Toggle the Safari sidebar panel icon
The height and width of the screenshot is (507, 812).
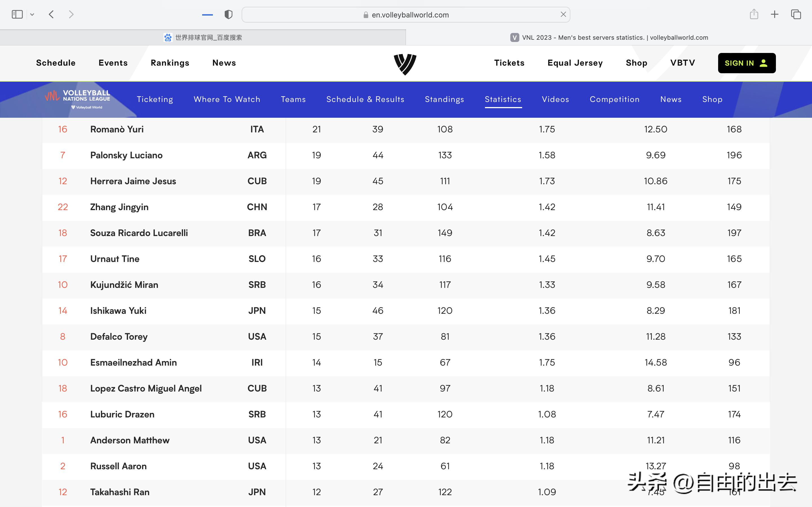click(17, 14)
